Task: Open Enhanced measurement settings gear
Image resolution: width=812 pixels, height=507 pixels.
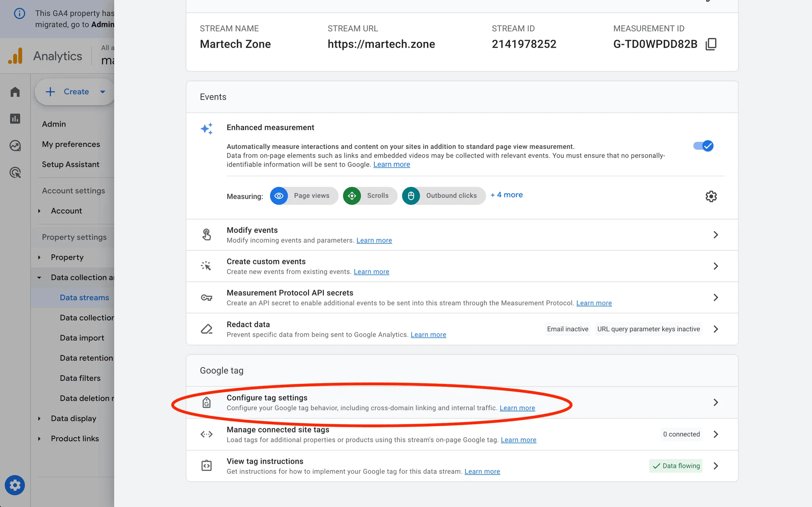Action: [711, 196]
